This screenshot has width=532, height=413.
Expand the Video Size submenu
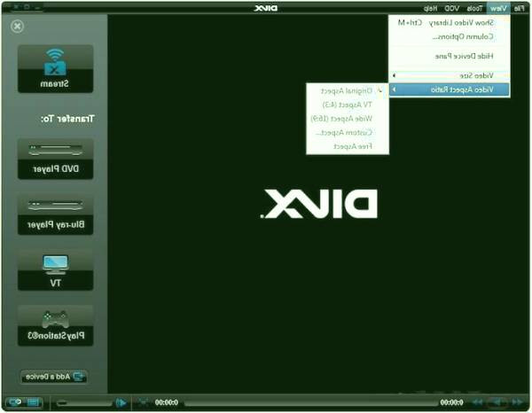450,75
